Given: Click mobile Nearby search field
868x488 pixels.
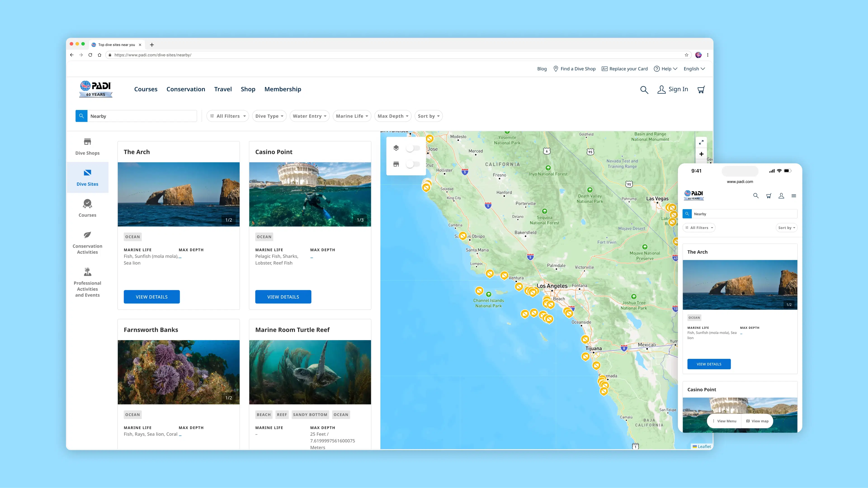Looking at the screenshot, I should coord(745,214).
